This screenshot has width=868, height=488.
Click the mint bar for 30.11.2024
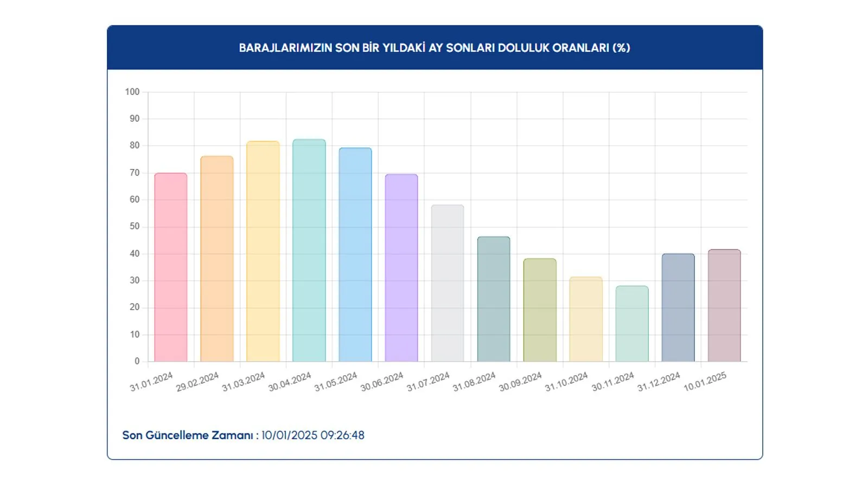click(632, 324)
